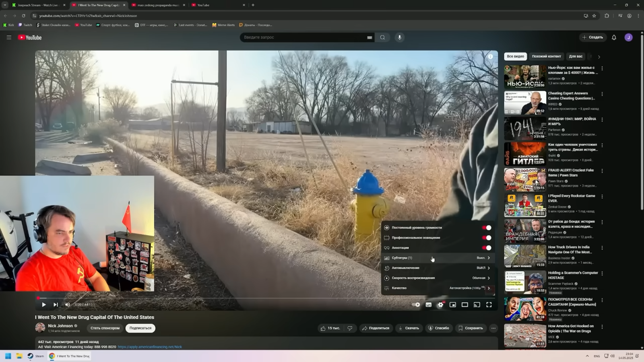Open more actions under the video

point(493,328)
